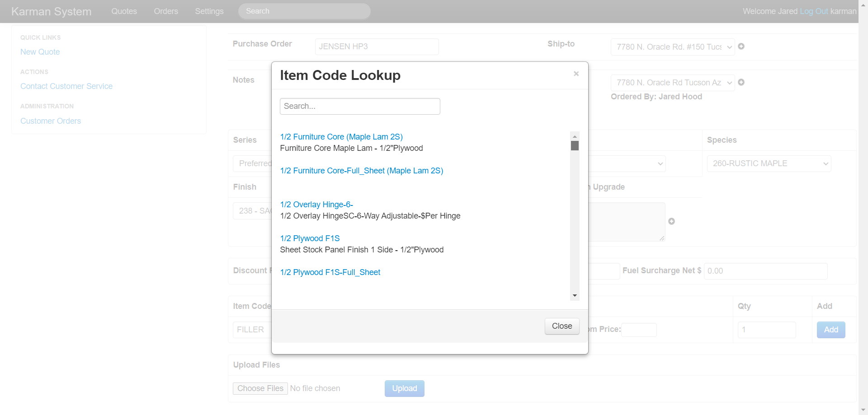Image resolution: width=868 pixels, height=415 pixels.
Task: Open the Species dropdown 260-RUSTIC MAPLE
Action: click(x=769, y=163)
